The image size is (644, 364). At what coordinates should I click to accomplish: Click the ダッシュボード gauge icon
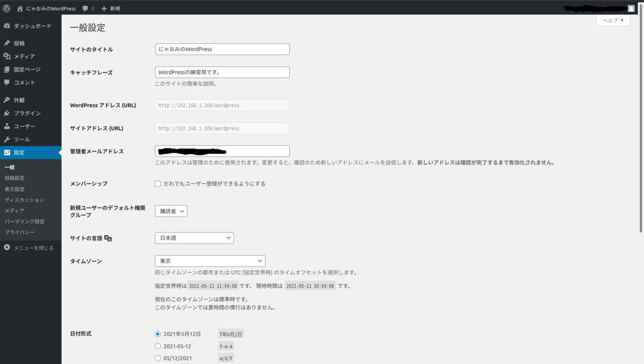point(7,26)
